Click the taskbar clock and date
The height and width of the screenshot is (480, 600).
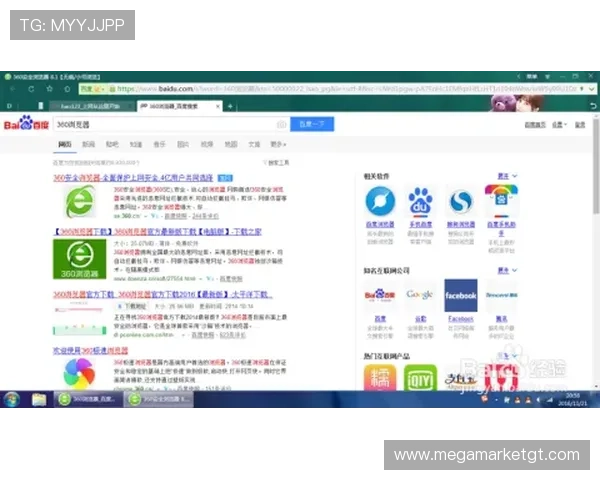coord(572,399)
